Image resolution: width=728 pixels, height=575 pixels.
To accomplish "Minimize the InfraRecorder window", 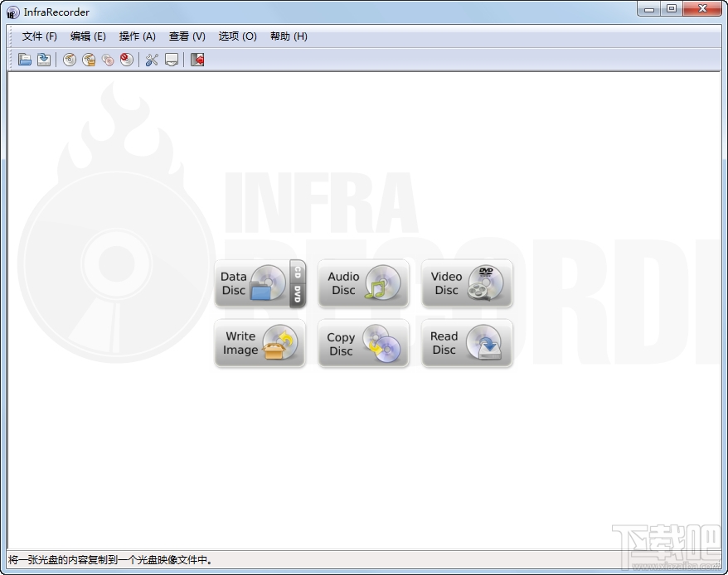I will (x=649, y=9).
